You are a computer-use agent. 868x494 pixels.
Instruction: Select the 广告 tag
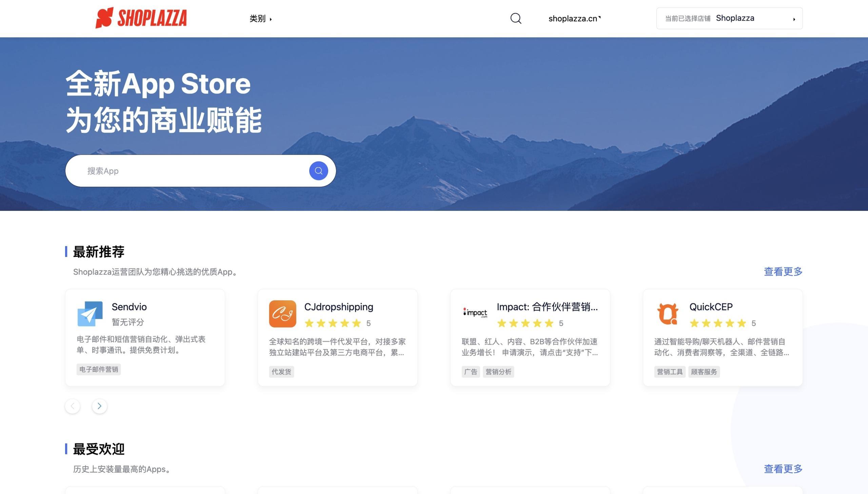(471, 372)
